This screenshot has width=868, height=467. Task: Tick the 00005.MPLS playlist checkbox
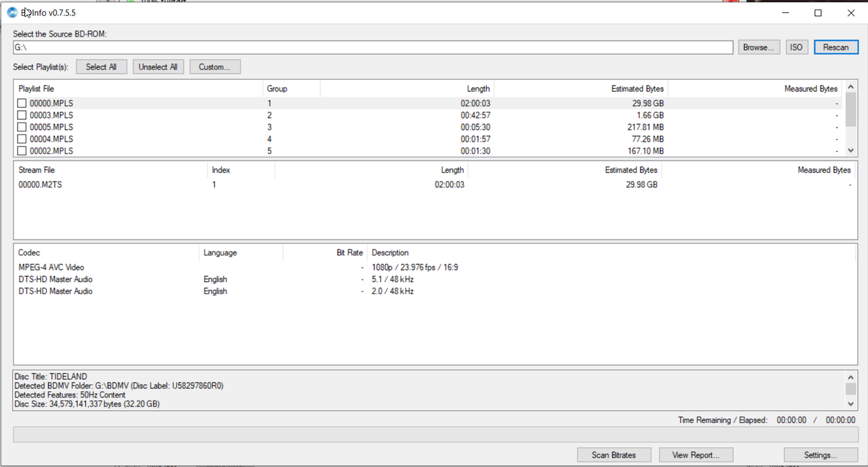click(22, 127)
